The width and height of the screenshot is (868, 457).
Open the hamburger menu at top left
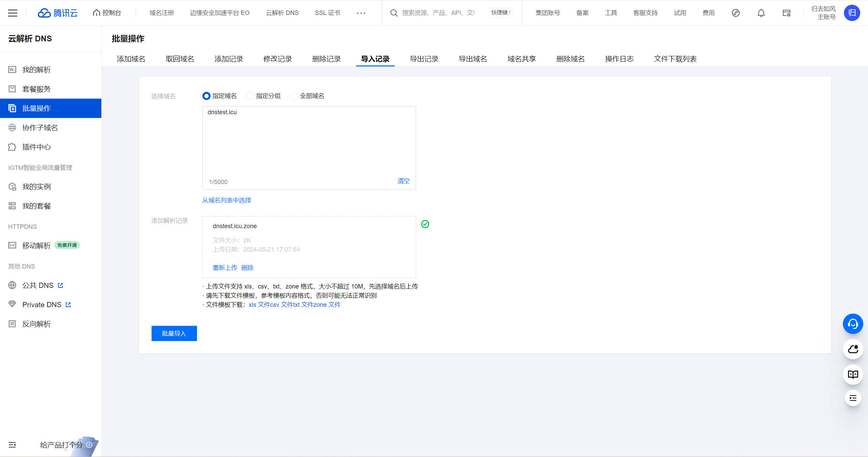coord(13,13)
